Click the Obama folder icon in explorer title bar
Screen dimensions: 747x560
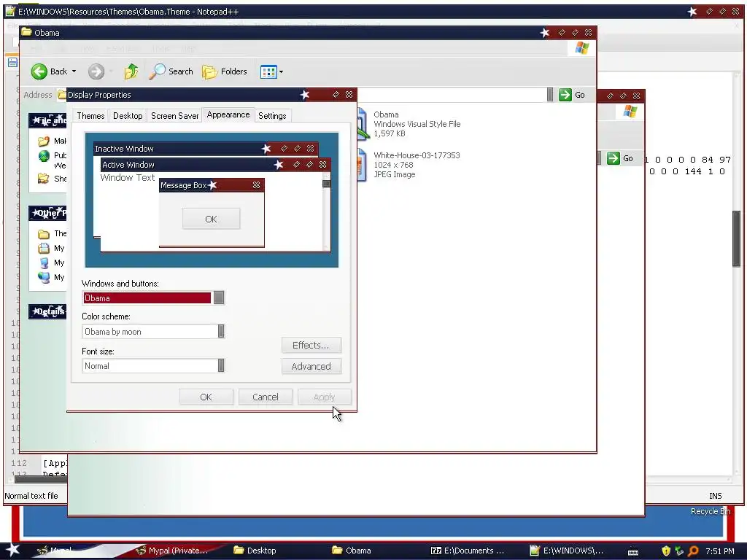pos(27,32)
